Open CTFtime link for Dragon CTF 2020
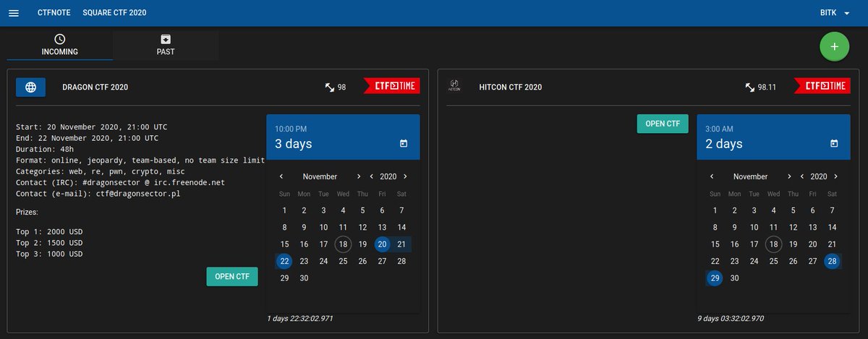The image size is (868, 339). click(391, 86)
